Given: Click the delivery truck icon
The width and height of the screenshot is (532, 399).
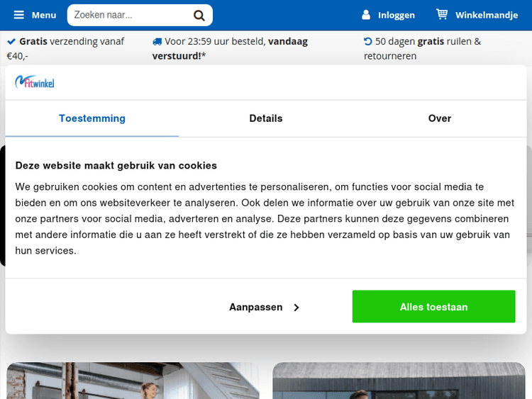Looking at the screenshot, I should click(157, 42).
